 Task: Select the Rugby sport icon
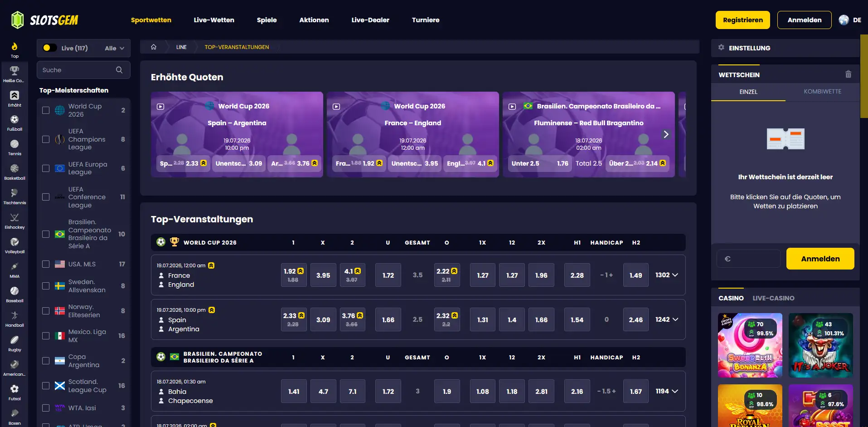pos(15,340)
